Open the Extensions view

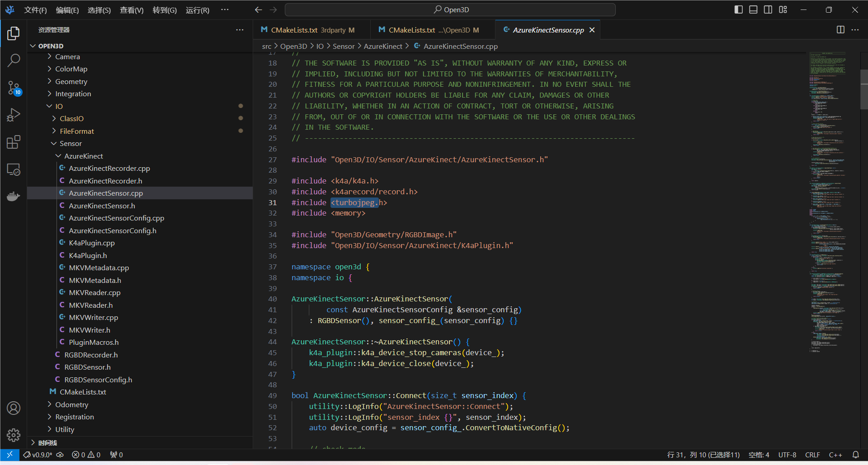(x=14, y=142)
